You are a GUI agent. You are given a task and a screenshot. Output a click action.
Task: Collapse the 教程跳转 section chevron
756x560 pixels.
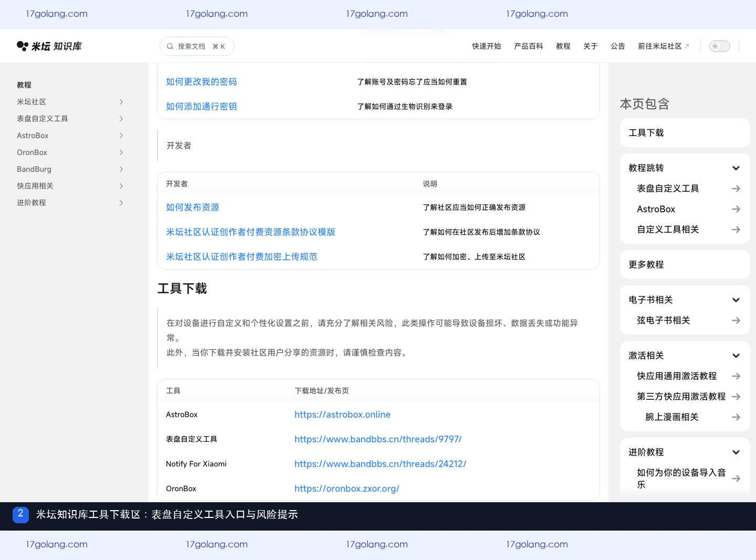[736, 168]
